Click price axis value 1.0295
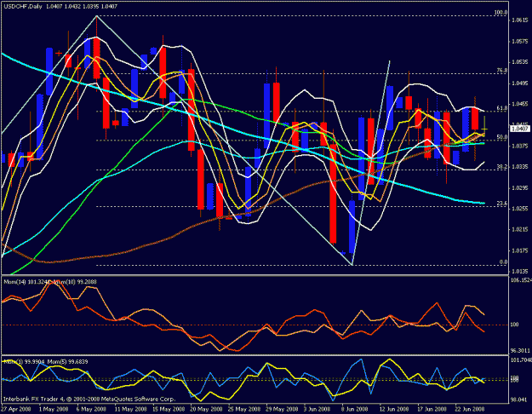 click(x=520, y=187)
